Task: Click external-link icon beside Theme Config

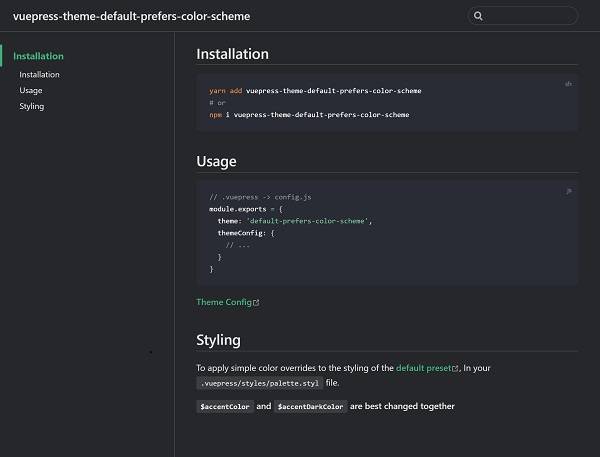Action: pos(256,303)
